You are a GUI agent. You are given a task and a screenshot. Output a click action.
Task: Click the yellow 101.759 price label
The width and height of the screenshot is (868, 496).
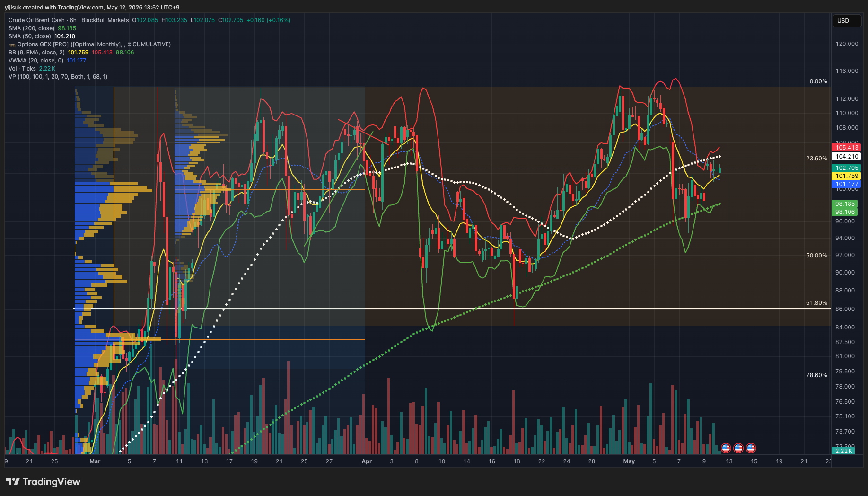tap(846, 176)
